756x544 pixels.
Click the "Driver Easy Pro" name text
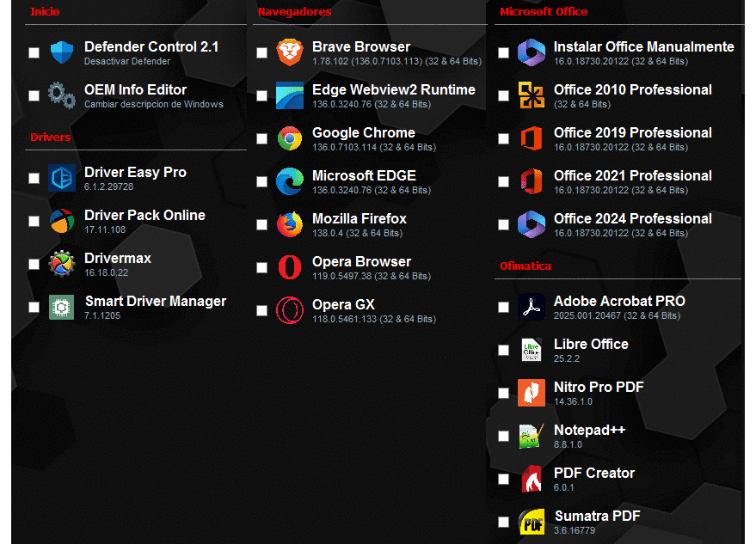point(135,173)
